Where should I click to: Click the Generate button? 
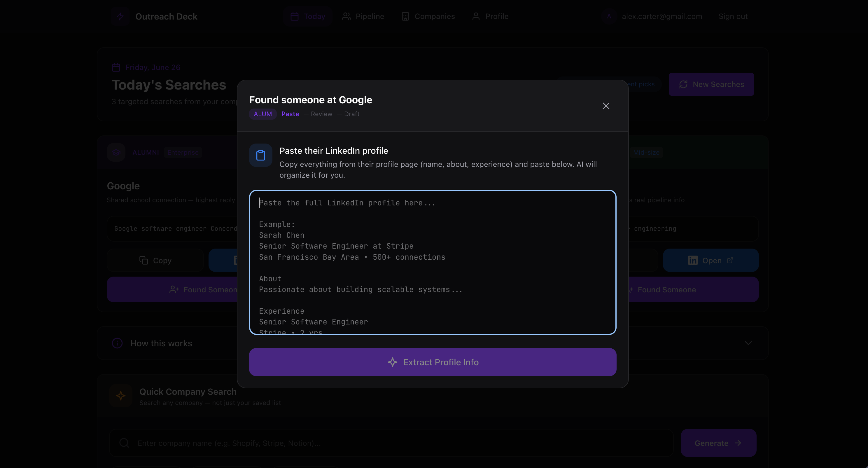point(718,443)
